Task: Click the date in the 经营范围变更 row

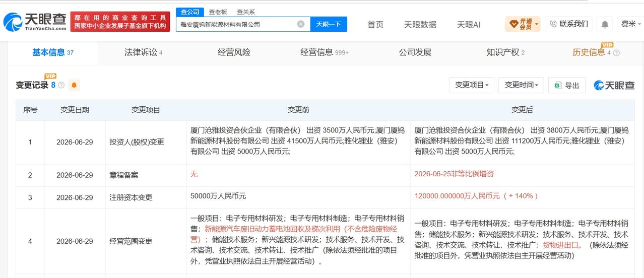Action: (x=75, y=241)
